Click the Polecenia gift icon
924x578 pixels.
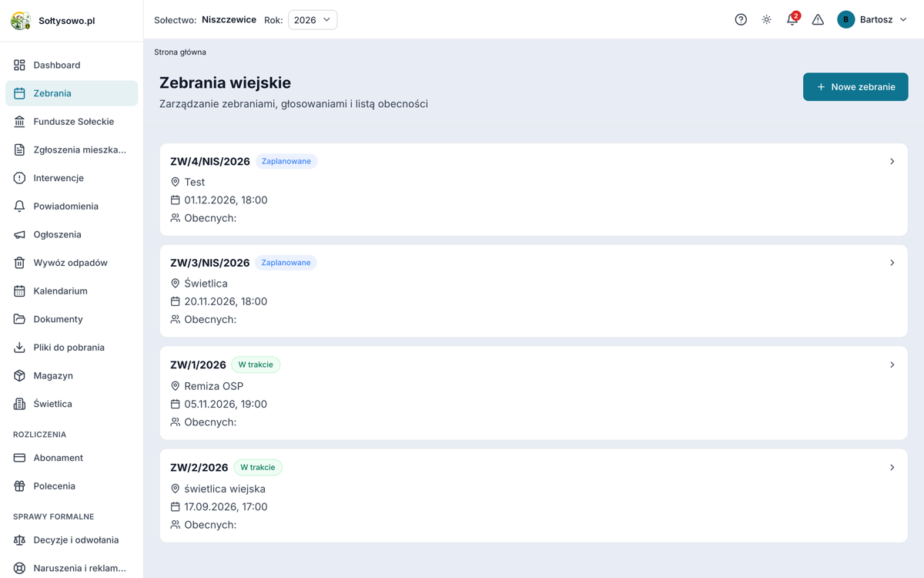click(19, 486)
